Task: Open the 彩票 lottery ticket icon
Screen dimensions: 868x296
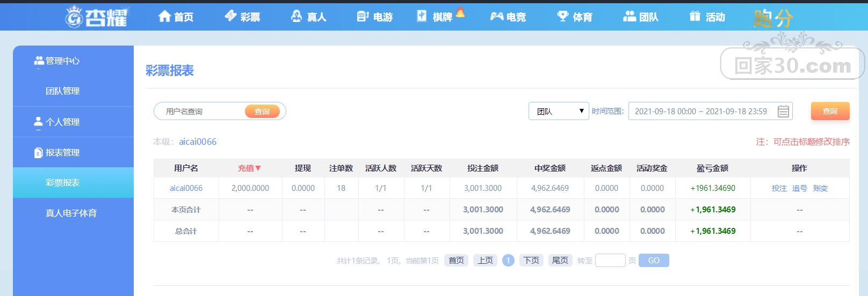Action: [x=230, y=16]
